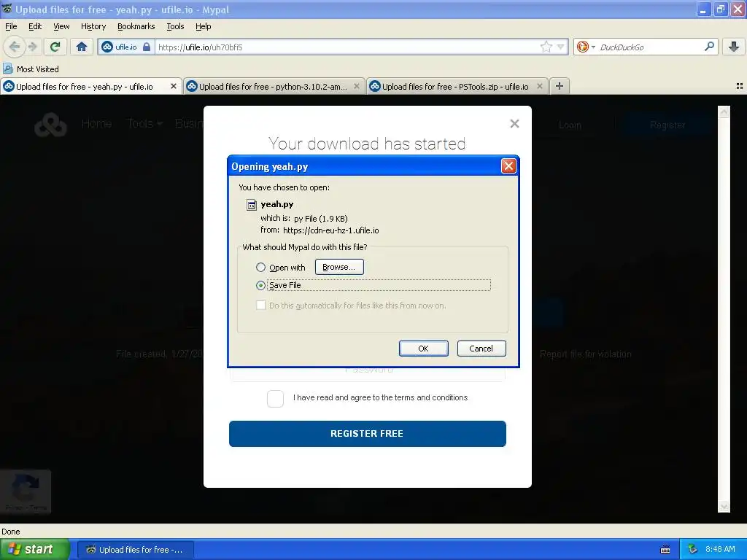747x560 pixels.
Task: Click the site Register button
Action: [x=667, y=125]
